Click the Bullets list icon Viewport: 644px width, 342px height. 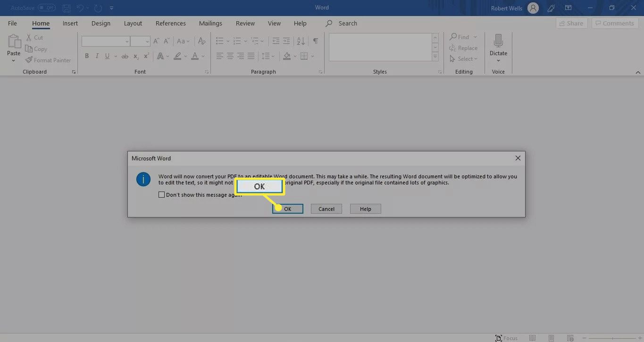[220, 42]
